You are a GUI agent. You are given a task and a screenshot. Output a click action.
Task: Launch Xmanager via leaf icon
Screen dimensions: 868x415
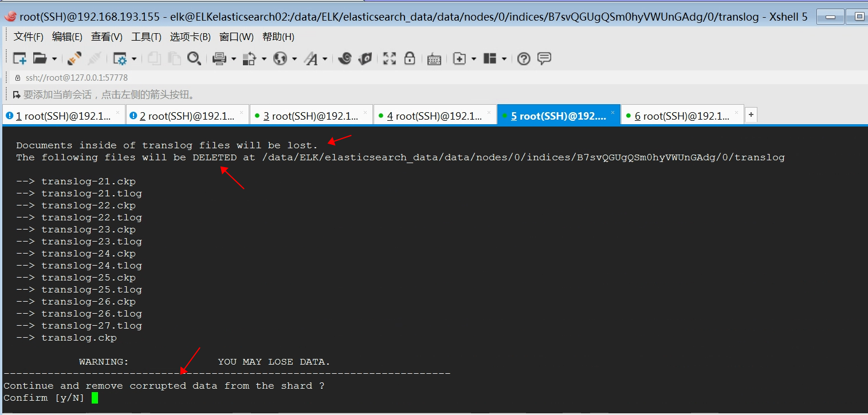pyautogui.click(x=365, y=58)
